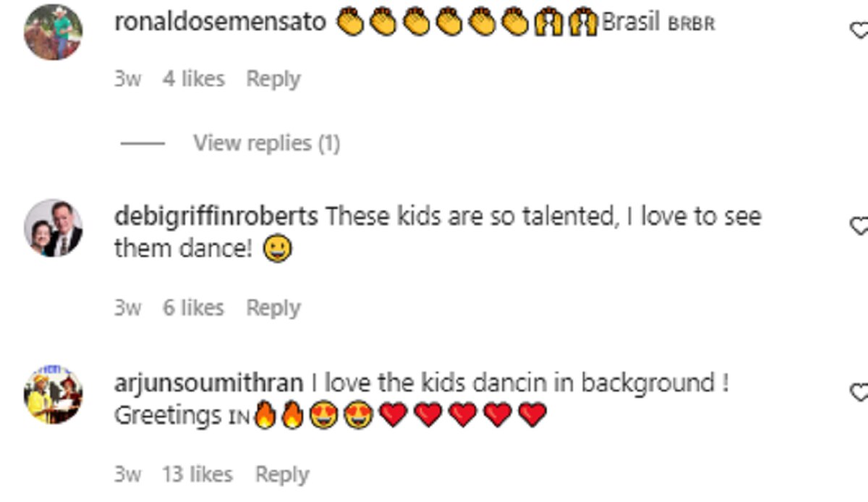Reply to ronaldosemensato's comment
Screen dimensions: 868x502
[273, 79]
